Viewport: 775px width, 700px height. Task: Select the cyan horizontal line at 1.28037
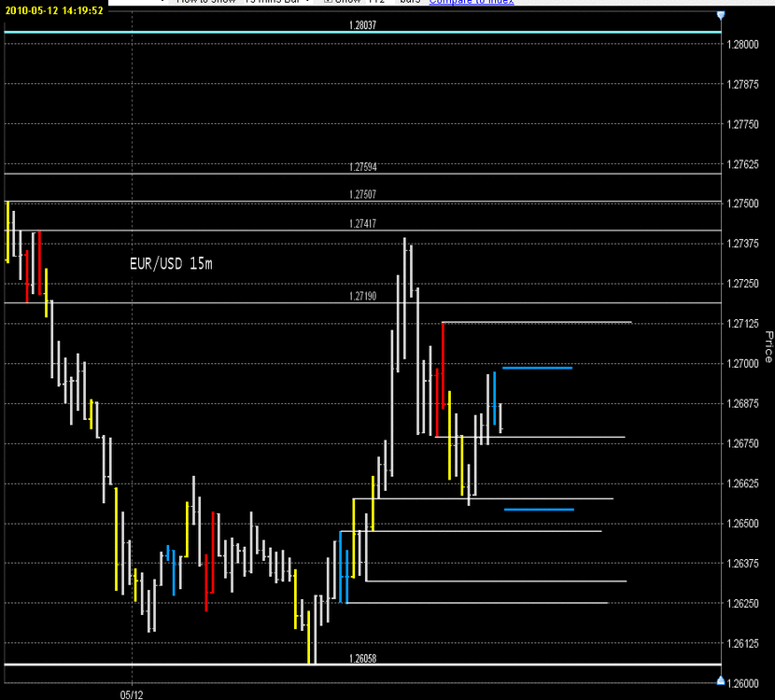(362, 32)
